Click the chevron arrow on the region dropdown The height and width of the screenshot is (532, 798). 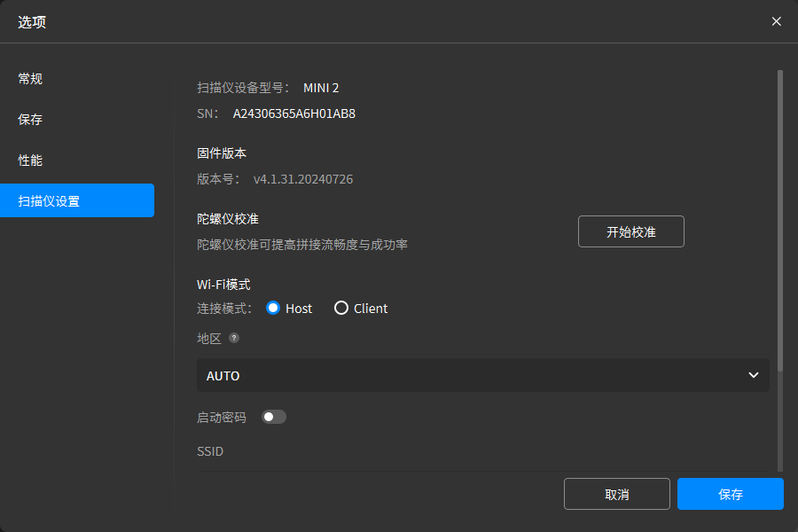point(753,375)
